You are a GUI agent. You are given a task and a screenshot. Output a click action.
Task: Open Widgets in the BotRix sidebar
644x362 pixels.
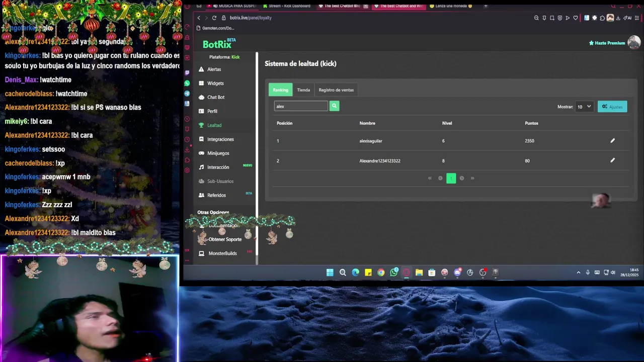[211, 83]
